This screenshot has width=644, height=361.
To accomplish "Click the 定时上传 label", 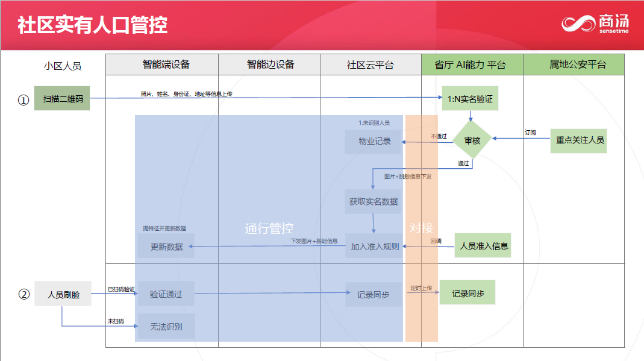I will click(x=421, y=288).
